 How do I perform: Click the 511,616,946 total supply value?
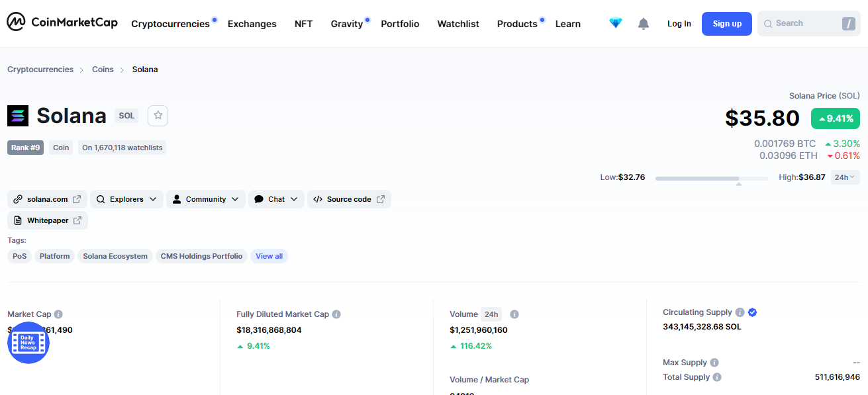[x=838, y=377]
